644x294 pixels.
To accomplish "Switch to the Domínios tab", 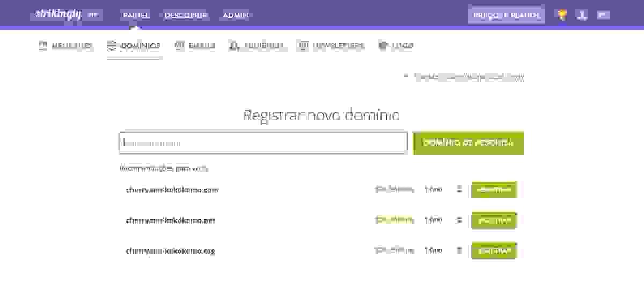I will coord(134,46).
